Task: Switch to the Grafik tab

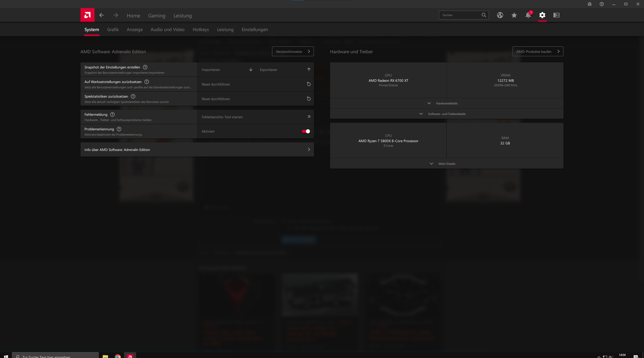Action: 113,29
